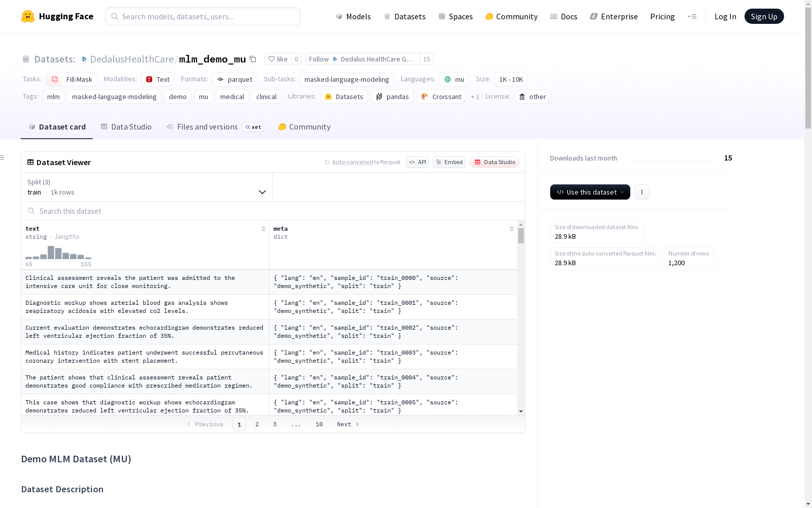Open the Spaces nav item
This screenshot has width=812, height=508.
pyautogui.click(x=456, y=16)
